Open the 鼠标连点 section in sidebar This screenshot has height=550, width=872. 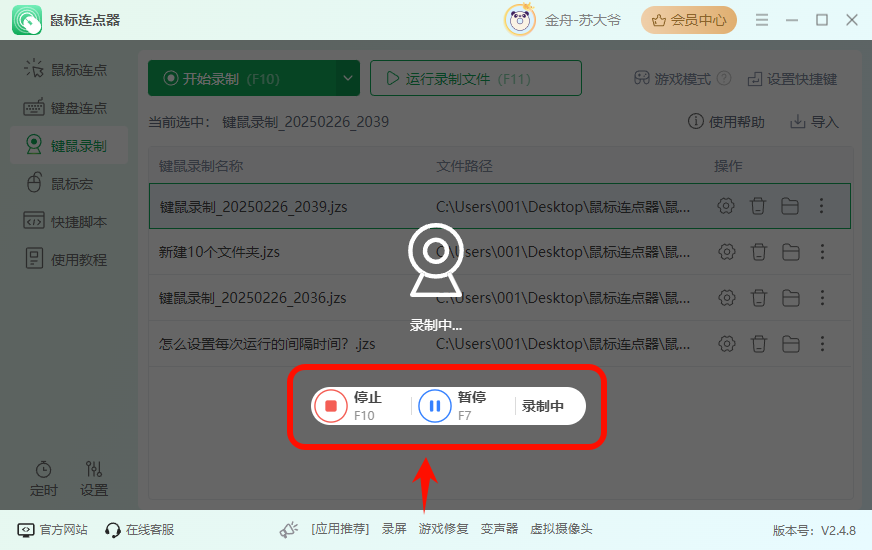pos(66,70)
